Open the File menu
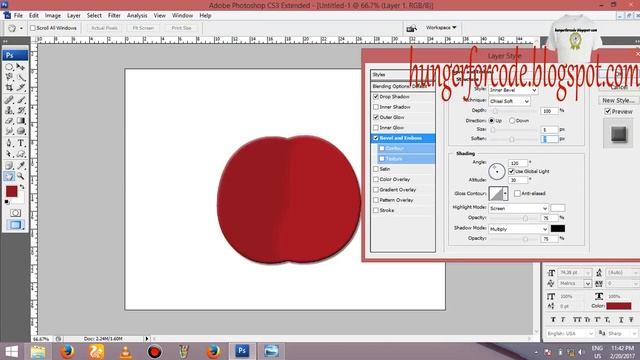This screenshot has height=360, width=640. [18, 16]
